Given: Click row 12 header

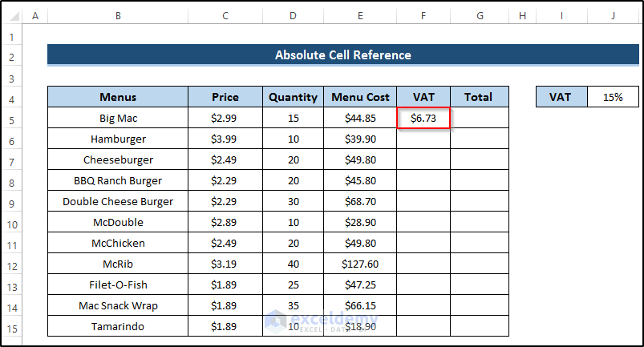Looking at the screenshot, I should [x=11, y=264].
